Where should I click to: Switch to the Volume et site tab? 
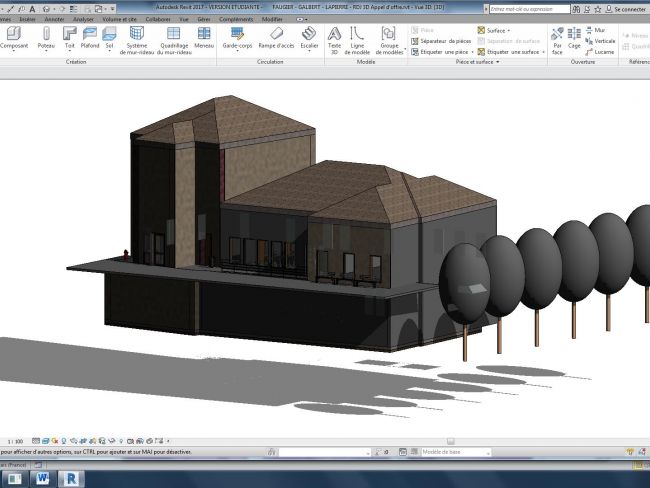pyautogui.click(x=119, y=19)
